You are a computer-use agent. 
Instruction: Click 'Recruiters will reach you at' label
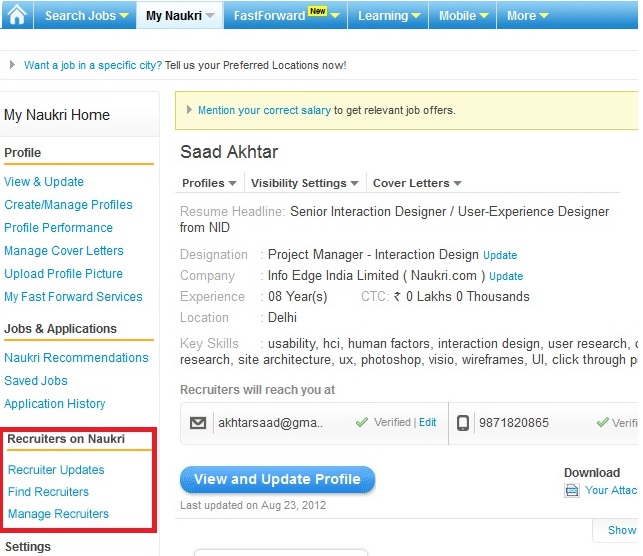(x=258, y=390)
